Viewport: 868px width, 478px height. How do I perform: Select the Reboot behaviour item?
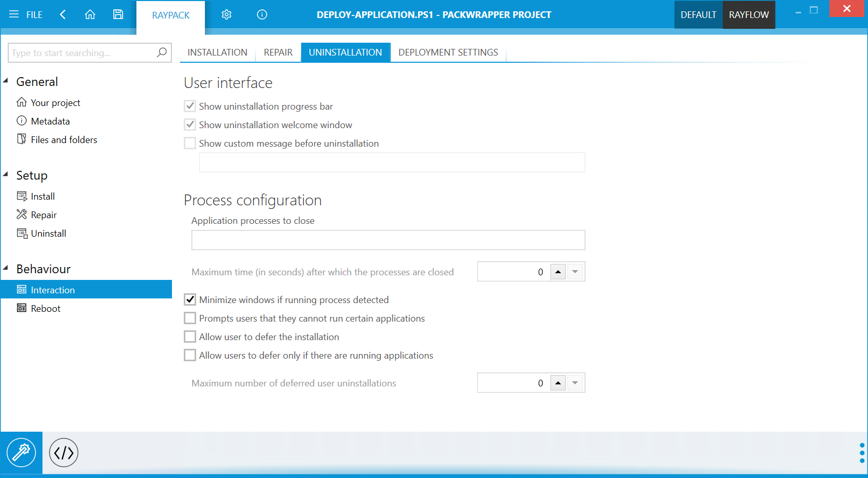click(x=46, y=308)
